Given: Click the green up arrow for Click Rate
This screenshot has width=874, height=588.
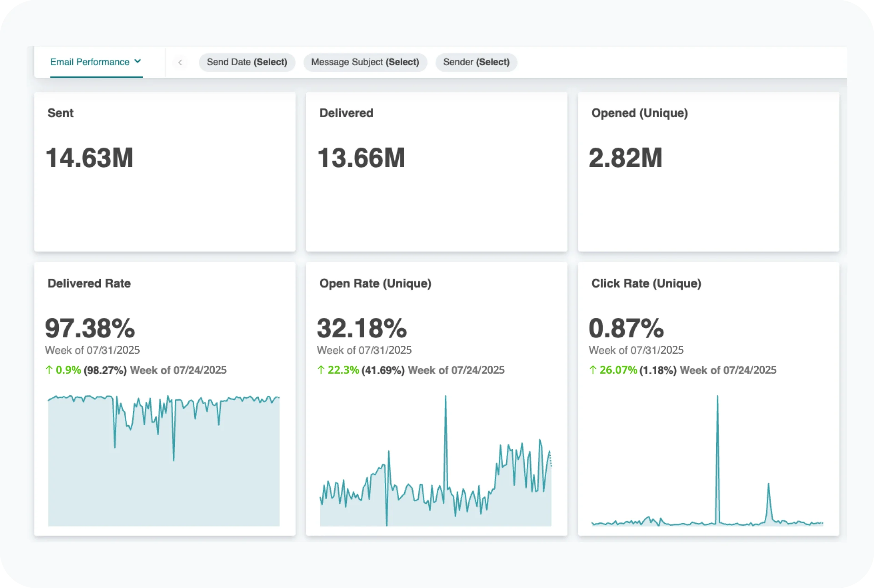Looking at the screenshot, I should click(593, 370).
